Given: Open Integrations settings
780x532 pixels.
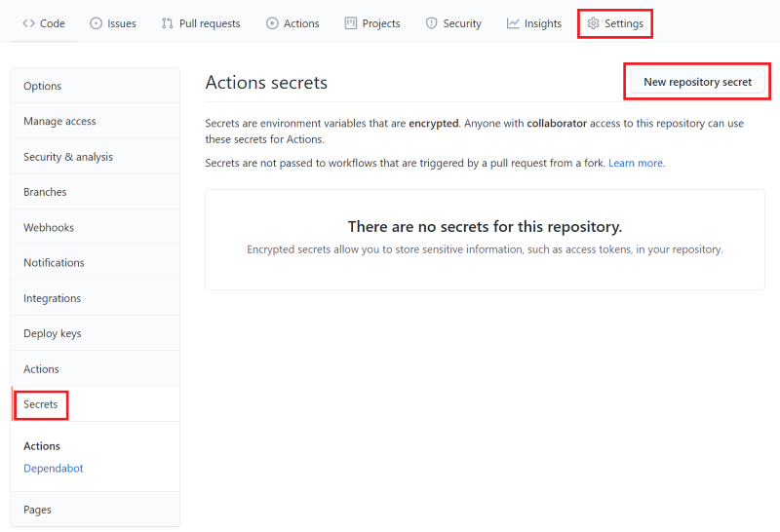Looking at the screenshot, I should (95, 298).
